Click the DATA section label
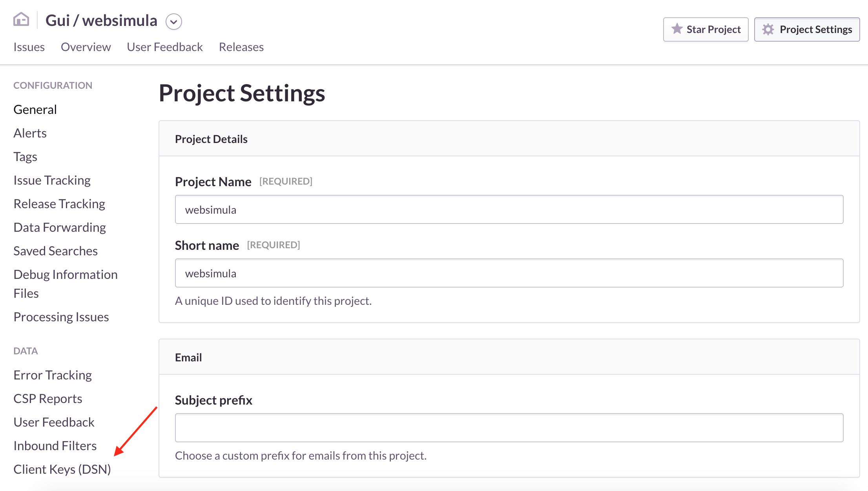 26,351
